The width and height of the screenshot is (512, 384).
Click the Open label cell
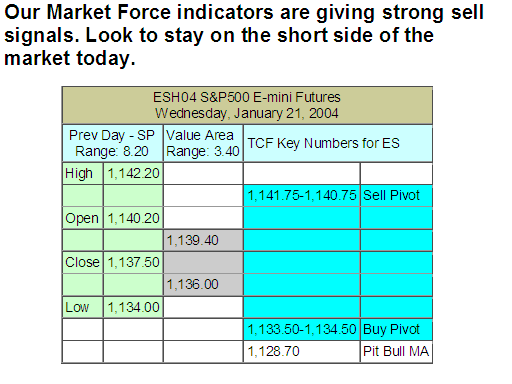(x=83, y=218)
